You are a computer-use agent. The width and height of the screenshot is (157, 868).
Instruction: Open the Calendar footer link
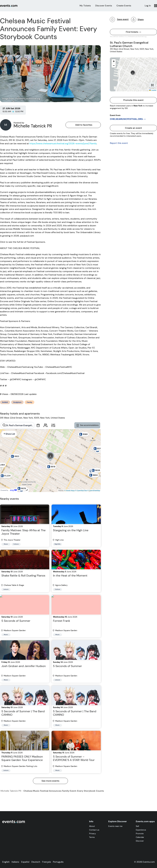140,837
